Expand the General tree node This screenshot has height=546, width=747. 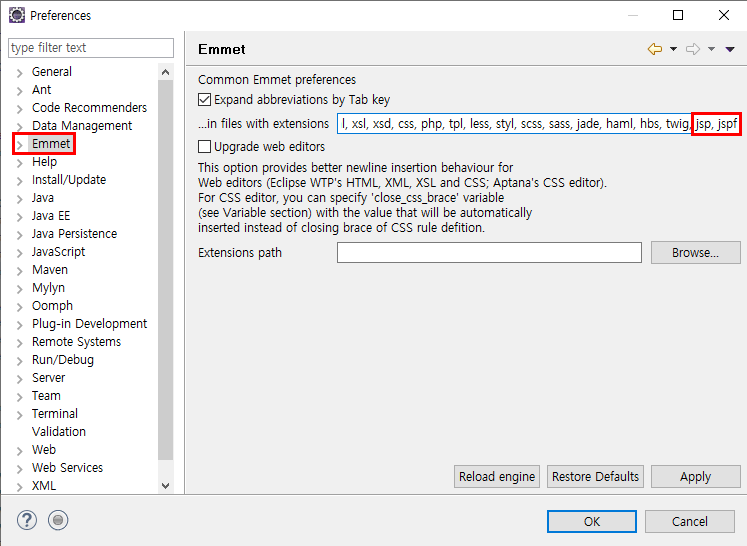20,73
